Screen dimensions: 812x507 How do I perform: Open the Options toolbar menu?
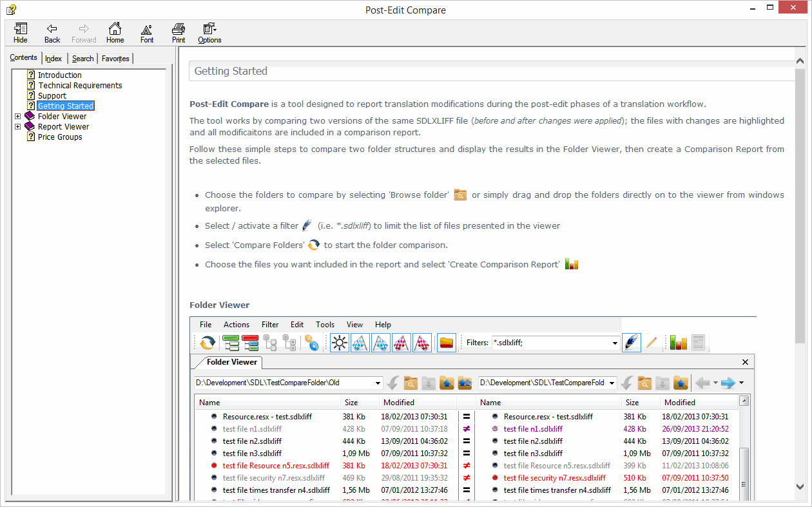[x=209, y=33]
